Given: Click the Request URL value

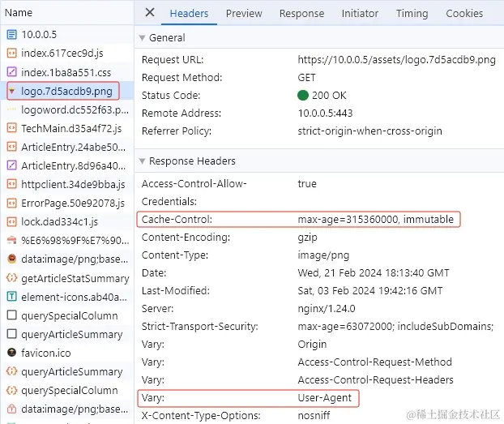Looking at the screenshot, I should (396, 60).
